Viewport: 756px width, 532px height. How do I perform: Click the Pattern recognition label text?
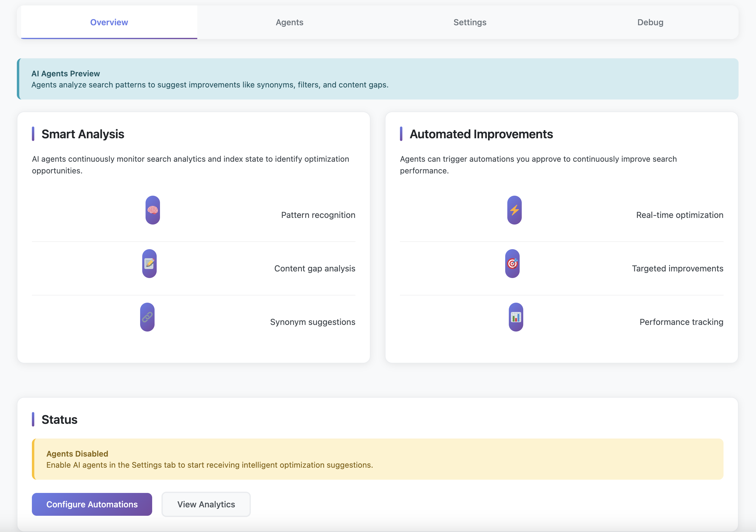pyautogui.click(x=318, y=215)
